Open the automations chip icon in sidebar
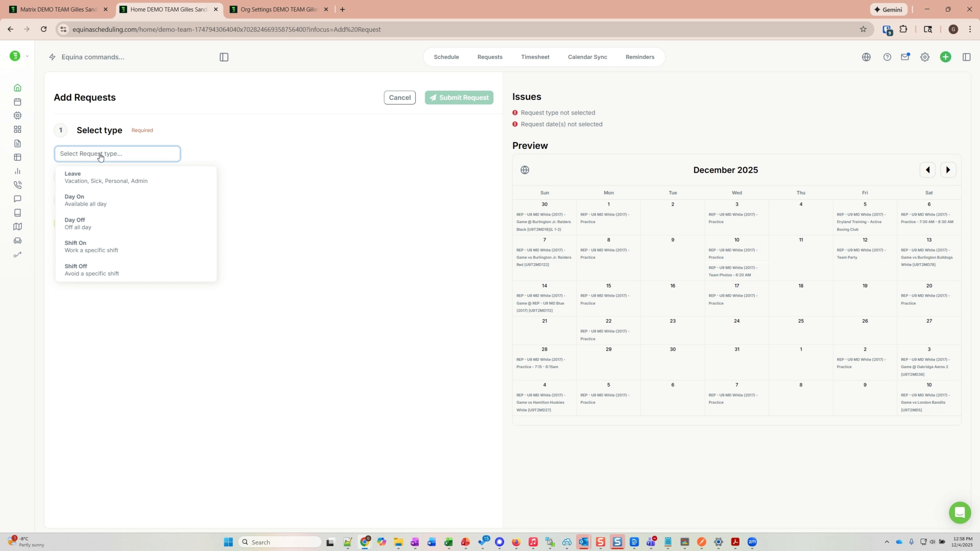This screenshot has width=980, height=551. tap(18, 115)
